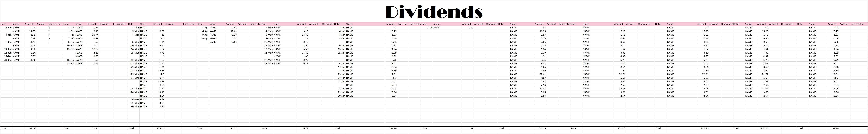The width and height of the screenshot is (868, 134).
Task: Select the amount 27.07
Action: click(93, 49)
